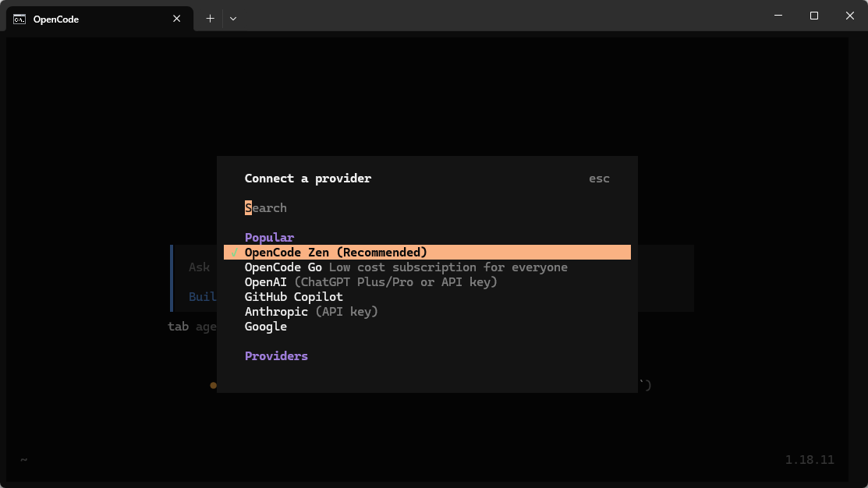Click the terminal icon on OpenCode tab
The image size is (868, 488).
click(x=19, y=19)
